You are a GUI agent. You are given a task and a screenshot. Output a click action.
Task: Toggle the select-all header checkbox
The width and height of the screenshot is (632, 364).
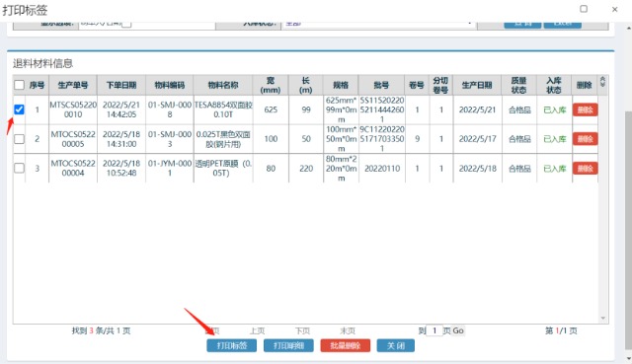click(19, 85)
